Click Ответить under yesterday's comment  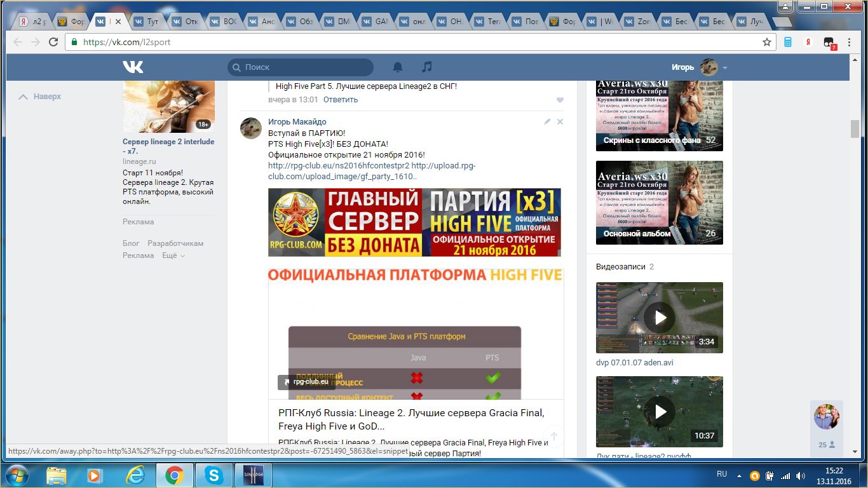click(341, 100)
